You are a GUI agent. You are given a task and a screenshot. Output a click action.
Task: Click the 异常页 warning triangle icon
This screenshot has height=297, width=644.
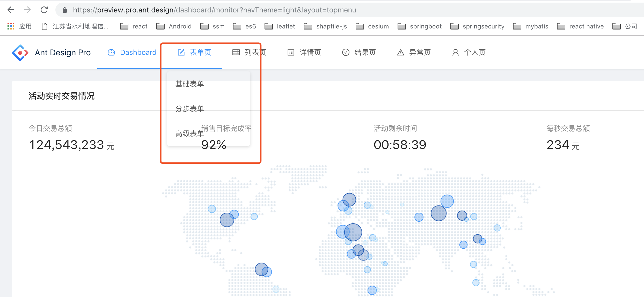(401, 52)
